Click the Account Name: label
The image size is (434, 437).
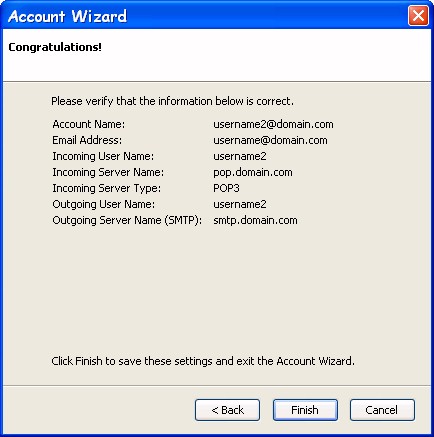(x=89, y=124)
